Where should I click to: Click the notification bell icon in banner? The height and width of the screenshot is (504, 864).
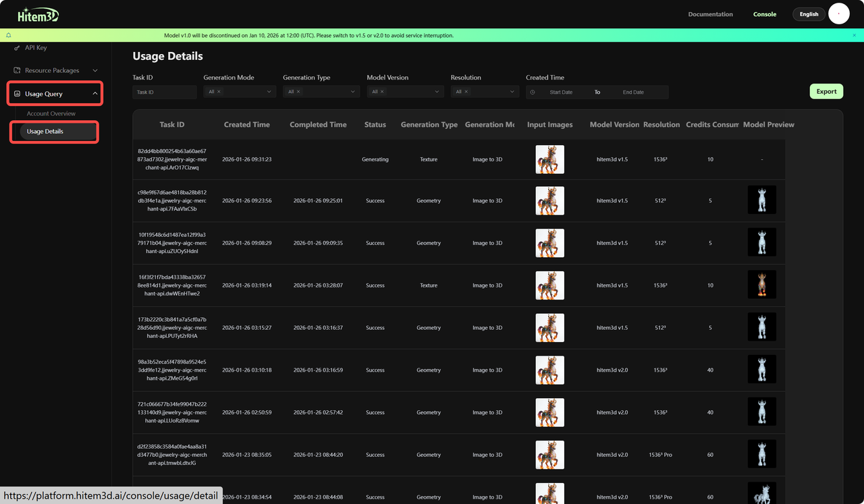pyautogui.click(x=9, y=35)
